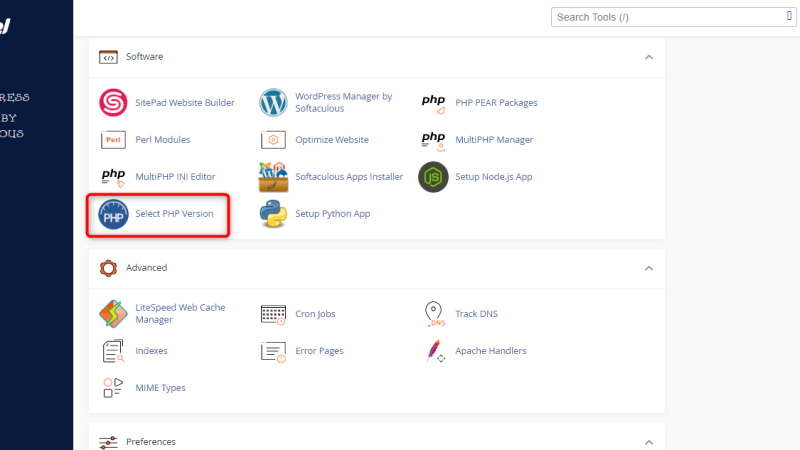Open WordPress Manager by Softaculous
Image resolution: width=800 pixels, height=450 pixels.
coord(343,103)
